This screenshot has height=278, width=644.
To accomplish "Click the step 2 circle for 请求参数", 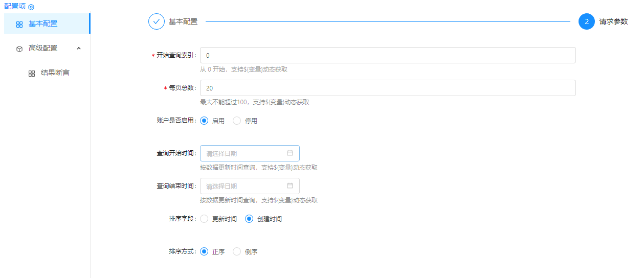I will [x=587, y=21].
